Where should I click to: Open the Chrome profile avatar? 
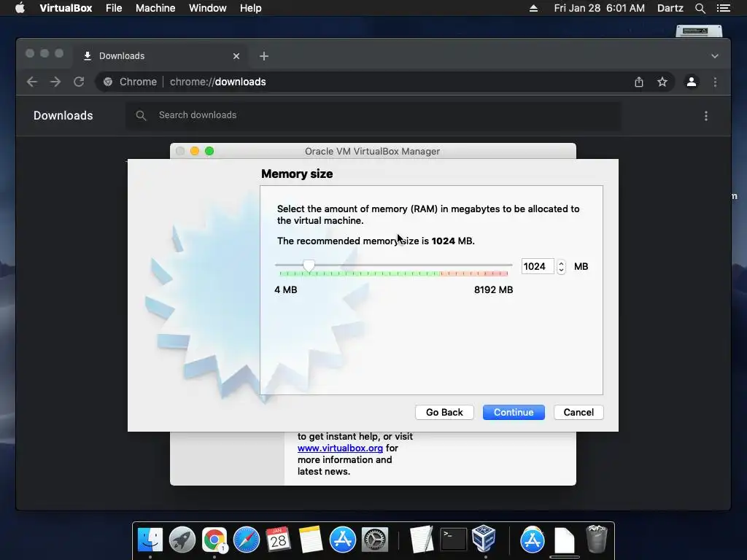pyautogui.click(x=692, y=82)
